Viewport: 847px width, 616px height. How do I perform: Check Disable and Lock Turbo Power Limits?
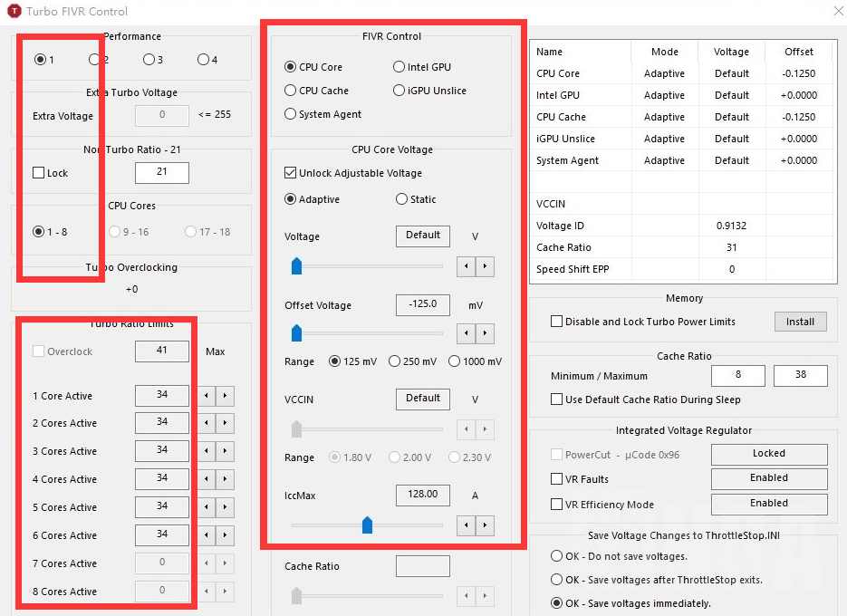click(x=556, y=322)
